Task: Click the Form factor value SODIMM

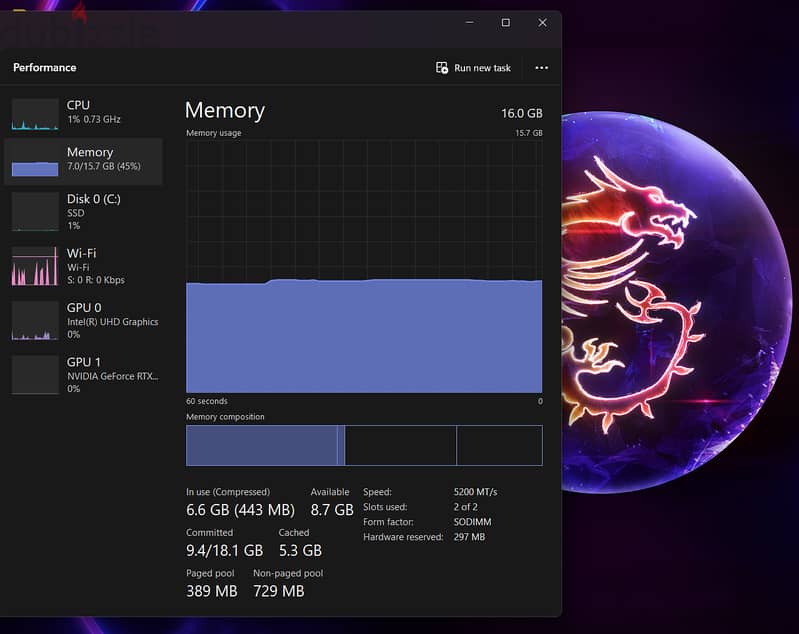Action: (472, 522)
